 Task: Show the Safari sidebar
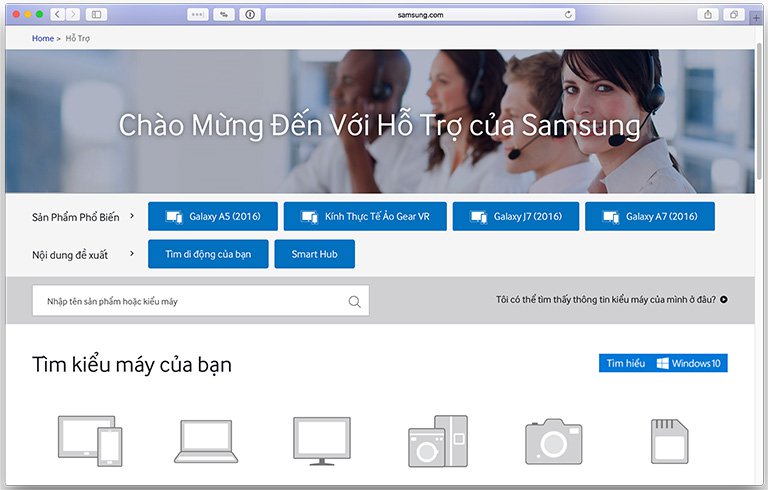[96, 15]
